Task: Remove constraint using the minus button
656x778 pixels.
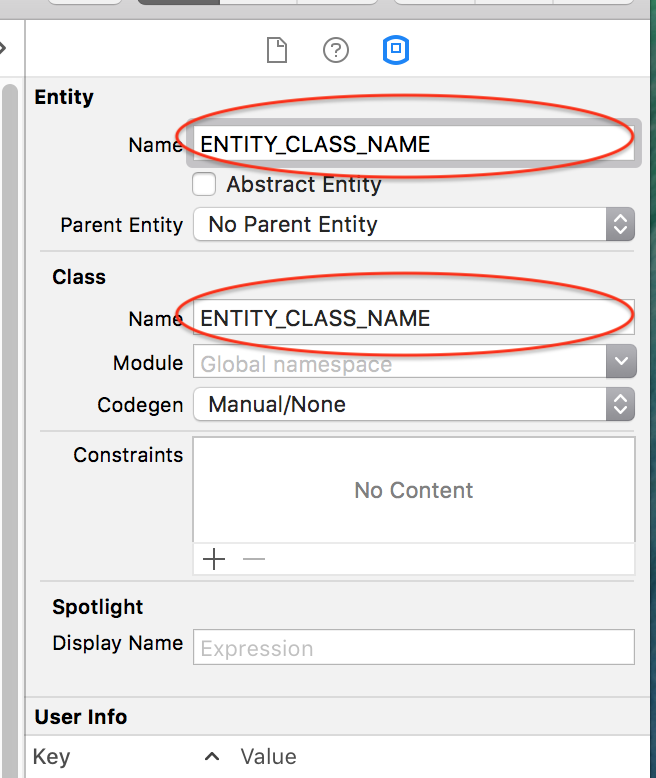Action: tap(254, 559)
